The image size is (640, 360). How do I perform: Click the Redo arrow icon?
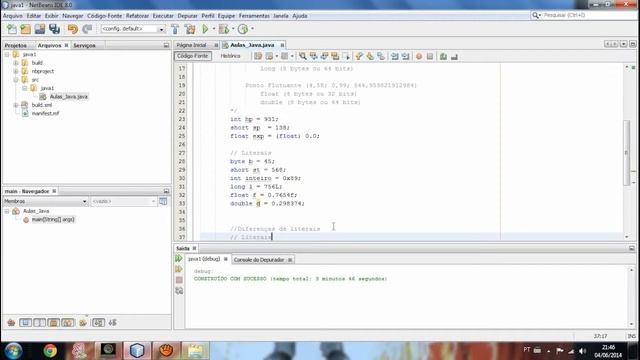87,29
